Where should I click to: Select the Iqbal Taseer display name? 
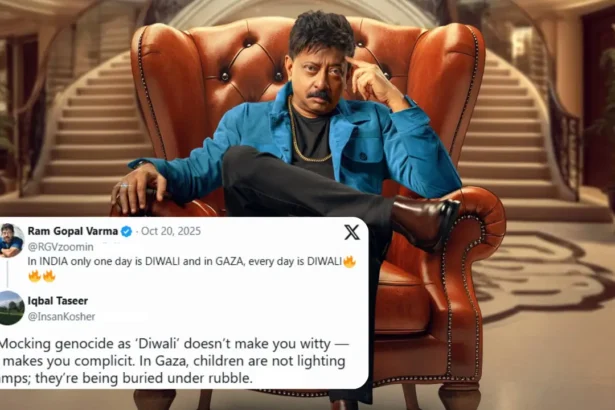tap(58, 301)
